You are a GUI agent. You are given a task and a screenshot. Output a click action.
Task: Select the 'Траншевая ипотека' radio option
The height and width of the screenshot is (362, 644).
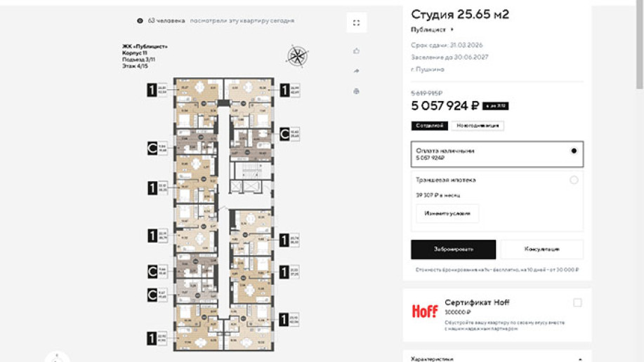574,180
